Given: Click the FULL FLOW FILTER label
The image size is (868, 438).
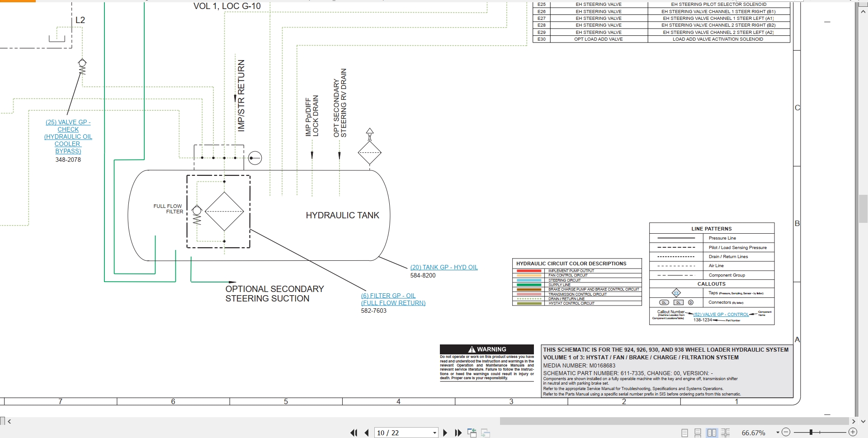Looking at the screenshot, I should tap(168, 209).
